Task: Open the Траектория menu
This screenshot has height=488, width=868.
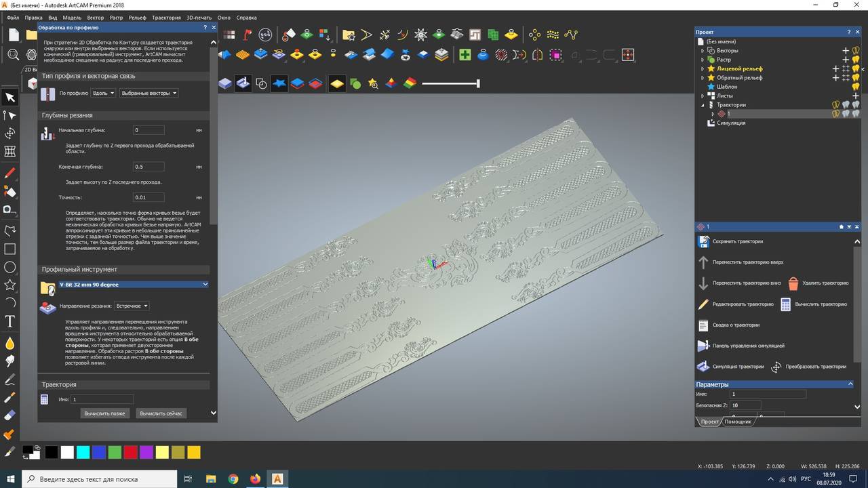Action: (x=167, y=18)
